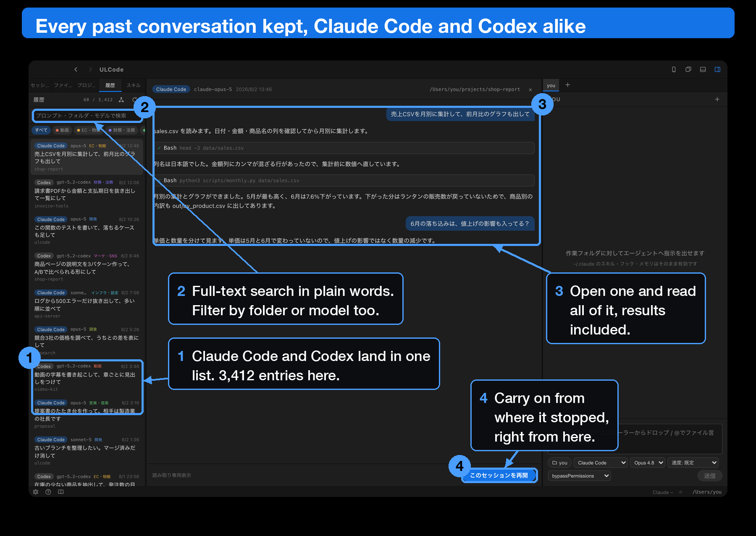756x536 pixels.
Task: Add a new tab next to the you tab
Action: click(568, 85)
